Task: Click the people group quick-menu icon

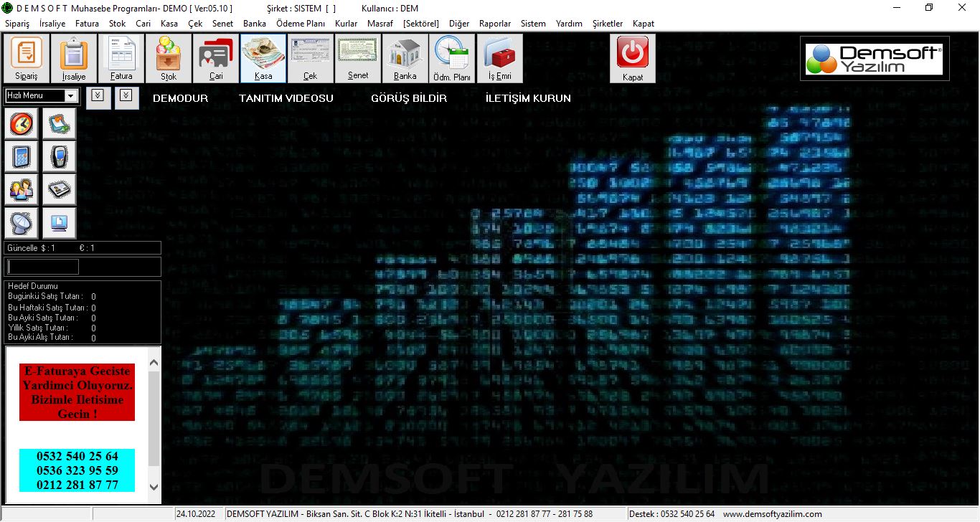Action: tap(22, 190)
